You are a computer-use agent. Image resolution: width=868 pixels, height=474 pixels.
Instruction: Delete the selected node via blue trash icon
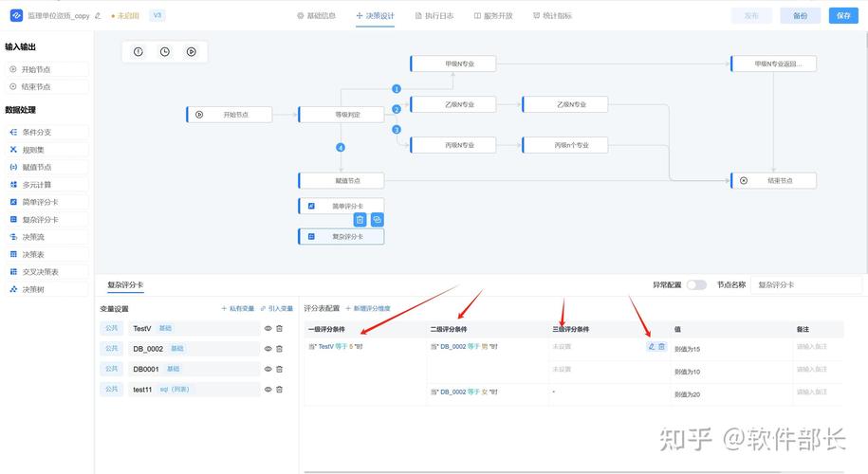click(x=360, y=220)
